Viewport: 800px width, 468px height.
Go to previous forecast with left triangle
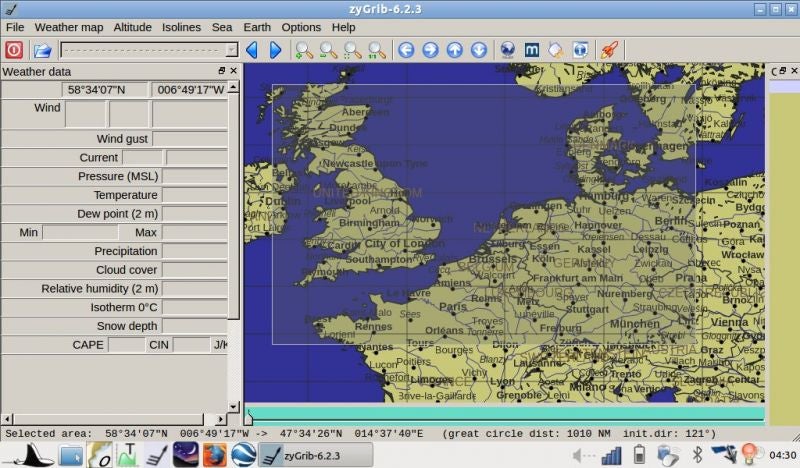252,50
